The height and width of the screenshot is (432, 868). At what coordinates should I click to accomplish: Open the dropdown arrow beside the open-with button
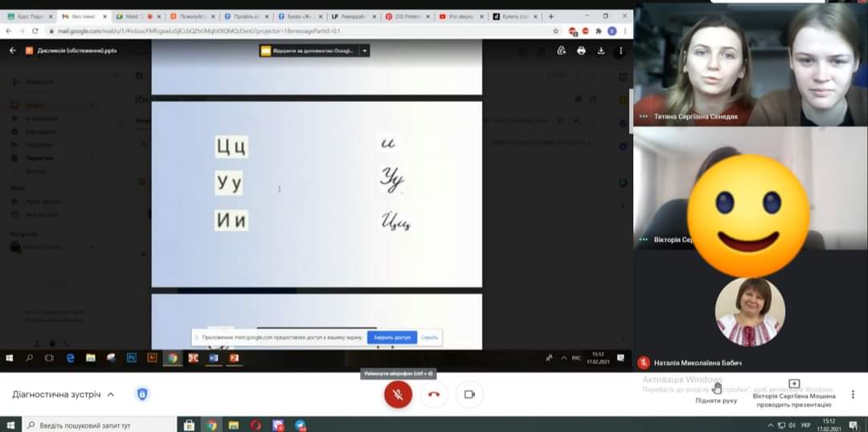pyautogui.click(x=365, y=51)
